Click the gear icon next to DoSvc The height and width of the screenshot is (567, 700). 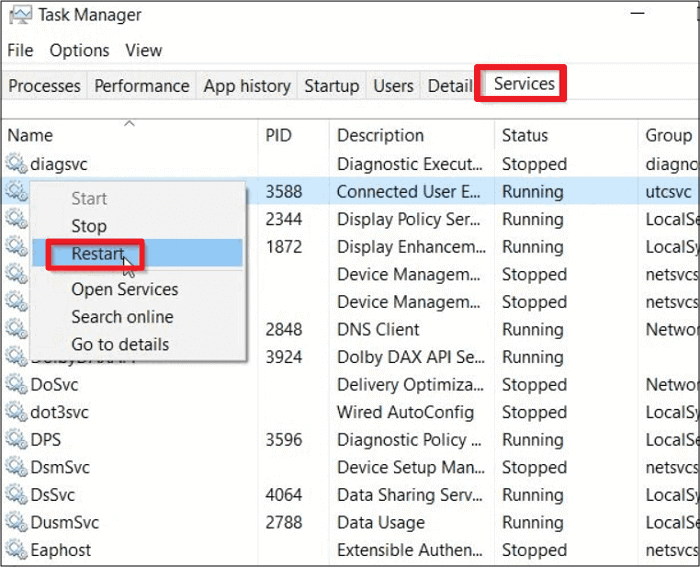coord(16,385)
